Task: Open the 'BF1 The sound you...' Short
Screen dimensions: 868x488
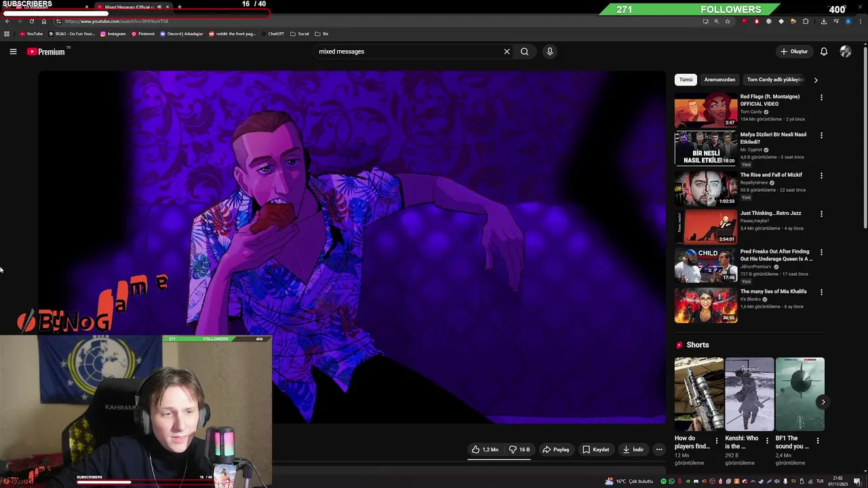Action: click(800, 394)
